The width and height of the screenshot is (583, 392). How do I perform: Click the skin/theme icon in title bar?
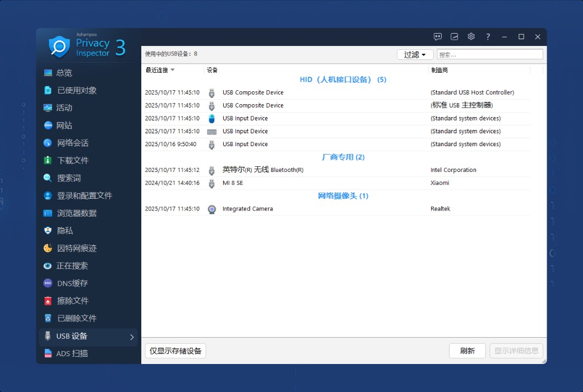coord(455,36)
